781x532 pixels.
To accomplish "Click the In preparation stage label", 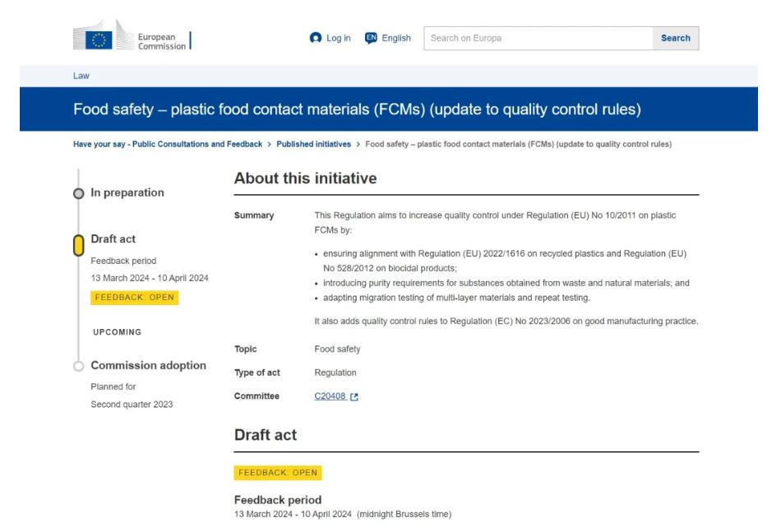I will [127, 192].
